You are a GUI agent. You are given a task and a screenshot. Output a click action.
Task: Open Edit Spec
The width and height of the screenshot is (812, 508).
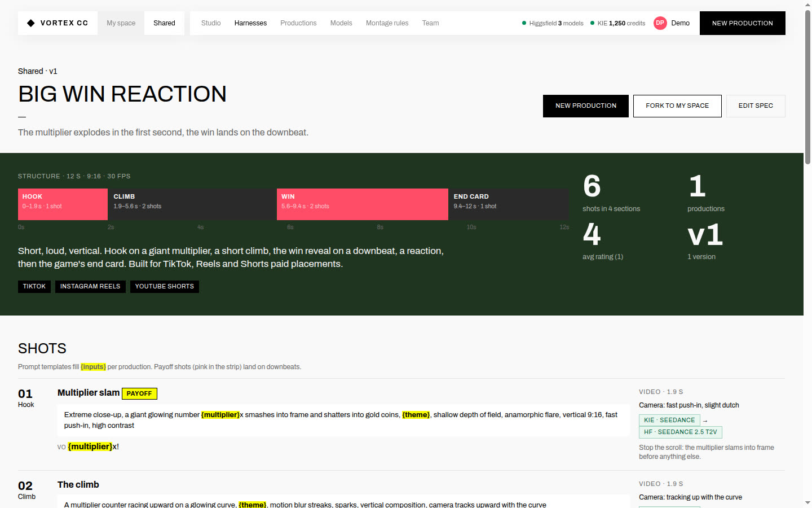(x=756, y=106)
